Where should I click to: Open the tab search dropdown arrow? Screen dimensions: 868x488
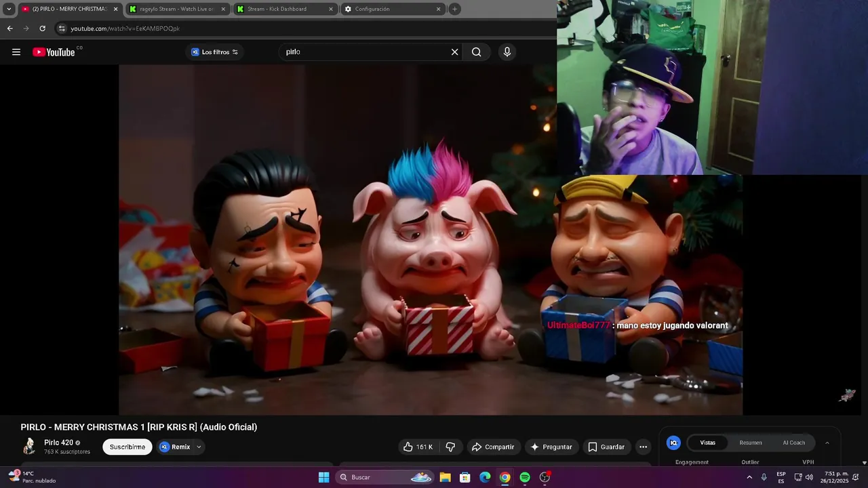pyautogui.click(x=9, y=9)
